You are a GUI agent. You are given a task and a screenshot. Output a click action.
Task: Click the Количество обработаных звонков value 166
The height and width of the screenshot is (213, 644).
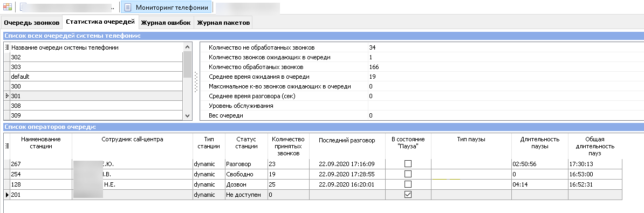pos(374,67)
